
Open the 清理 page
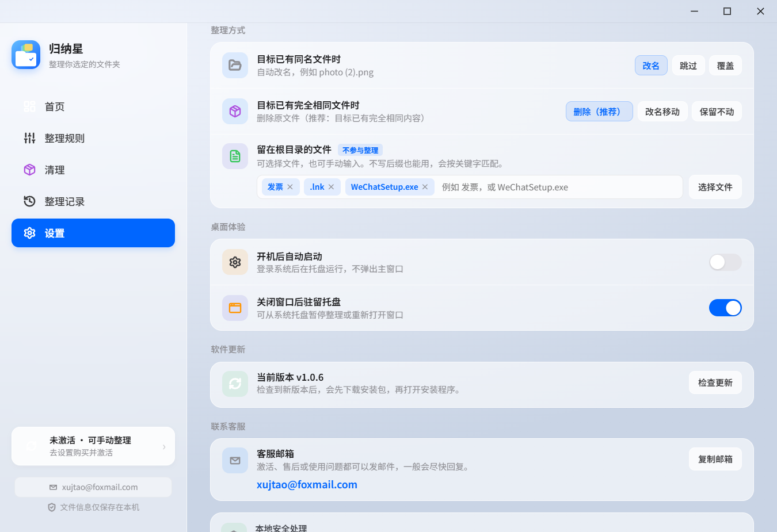[x=93, y=170]
